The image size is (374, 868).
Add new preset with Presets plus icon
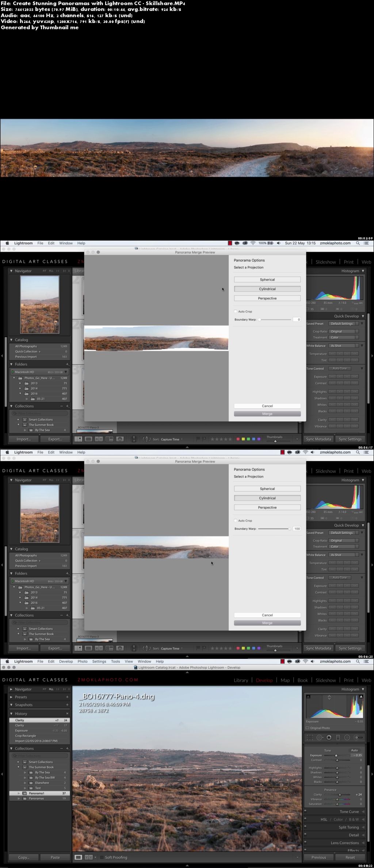pyautogui.click(x=67, y=697)
